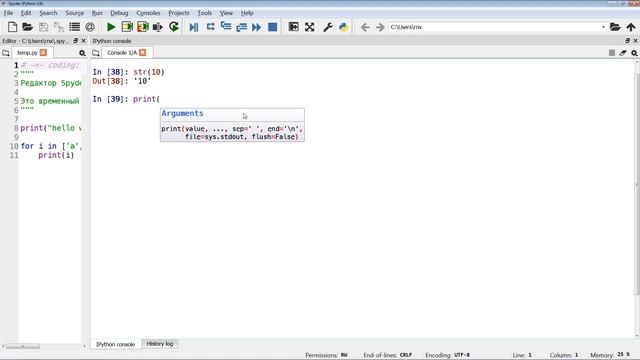Viewport: 640px width, 360px height.
Task: Click the @ symbol finder icon
Action: 90,27
